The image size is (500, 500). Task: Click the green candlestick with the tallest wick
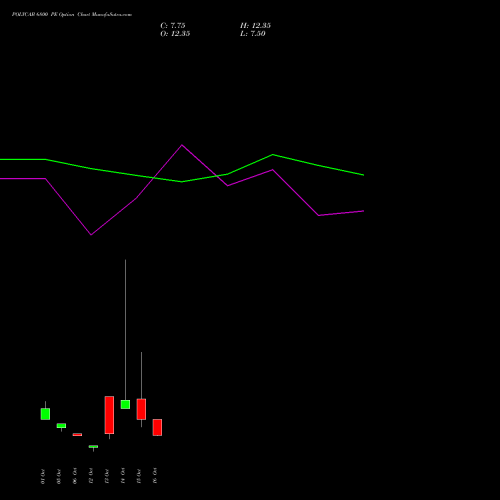(x=125, y=404)
